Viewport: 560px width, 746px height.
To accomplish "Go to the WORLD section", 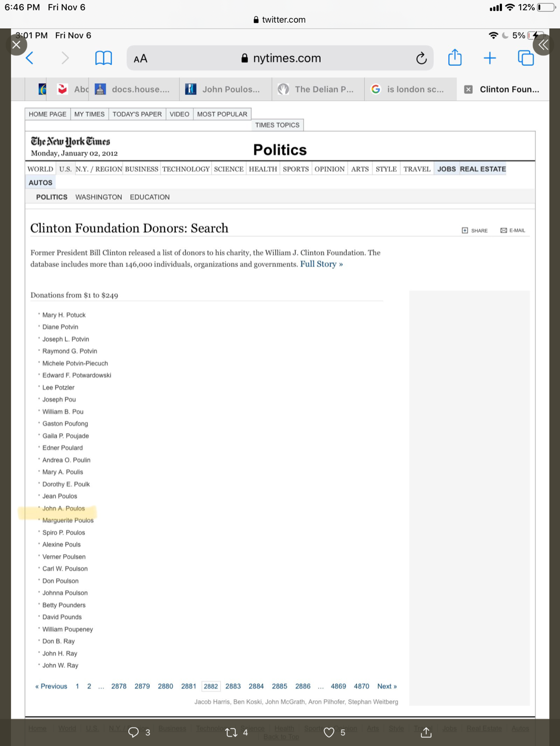I will 40,169.
